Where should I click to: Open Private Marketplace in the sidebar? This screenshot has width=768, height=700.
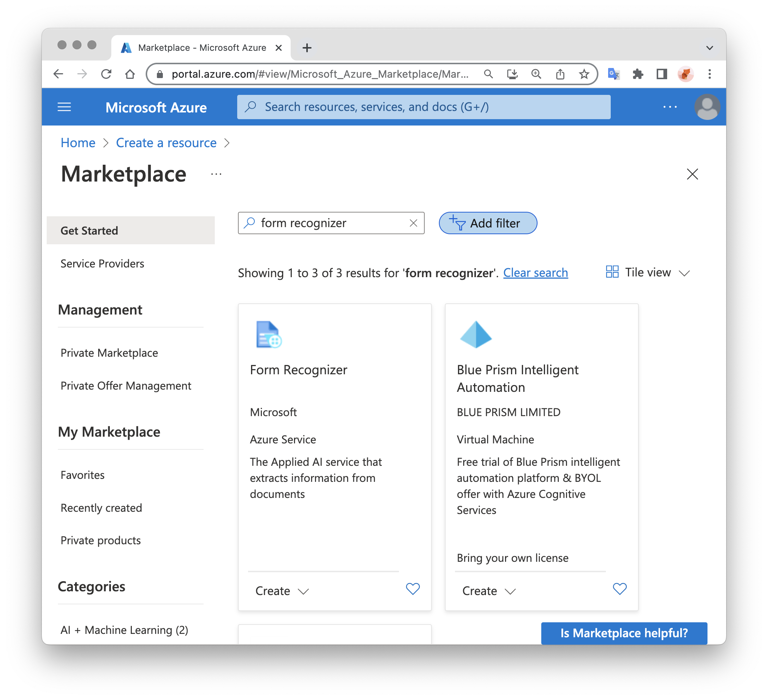tap(109, 353)
